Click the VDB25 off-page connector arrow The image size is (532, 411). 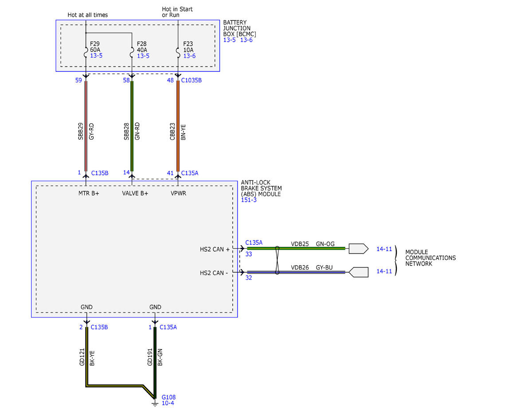(x=358, y=249)
